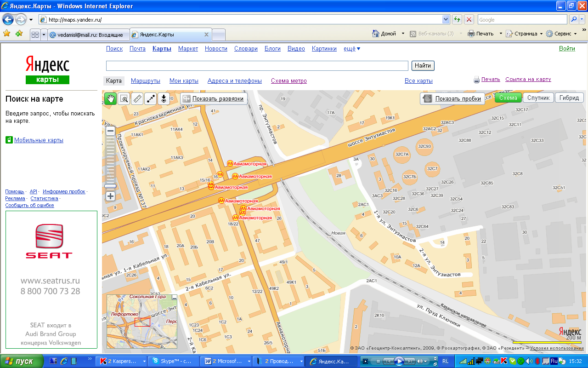Click the Yandex map search input field

[x=257, y=66]
